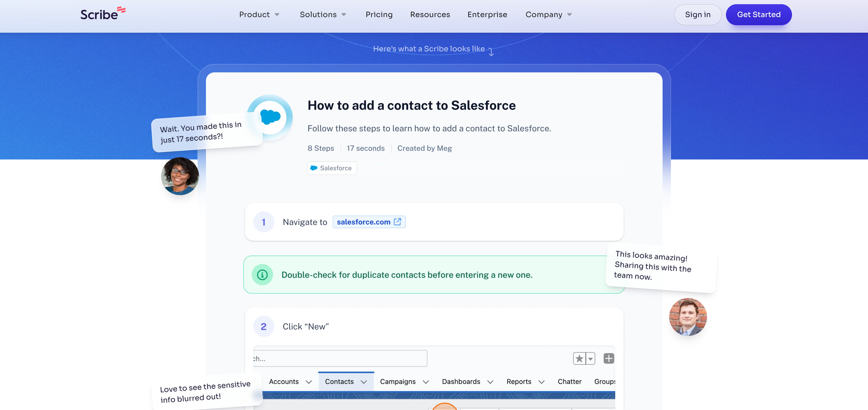The image size is (868, 410).
Task: Expand the Contacts tab chevron
Action: [x=364, y=382]
